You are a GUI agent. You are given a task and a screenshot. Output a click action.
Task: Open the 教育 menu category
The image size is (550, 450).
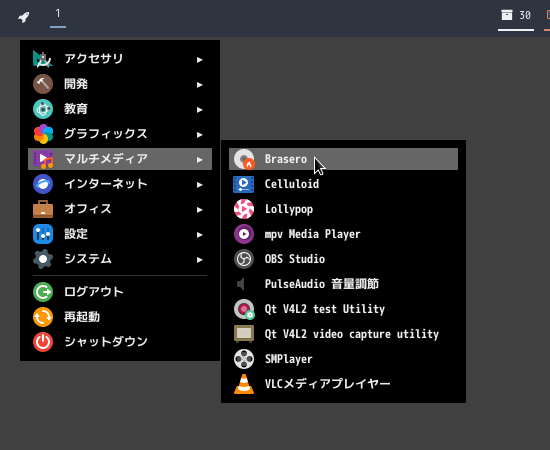[120, 109]
